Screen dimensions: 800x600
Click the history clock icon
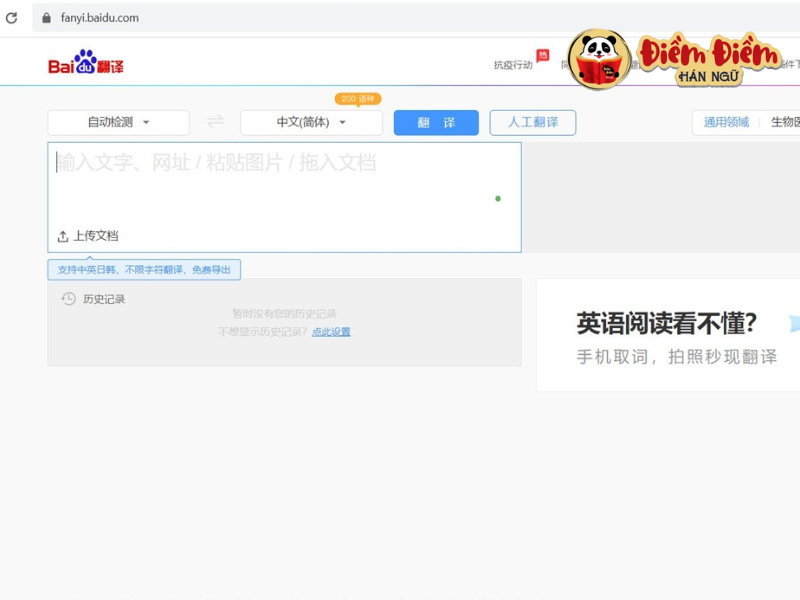pos(68,299)
